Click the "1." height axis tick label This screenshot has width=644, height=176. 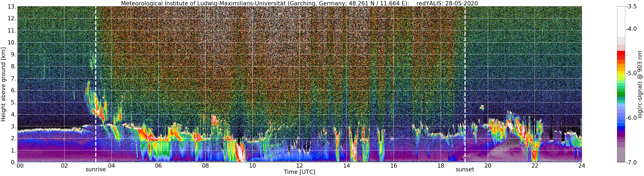pyautogui.click(x=13, y=151)
